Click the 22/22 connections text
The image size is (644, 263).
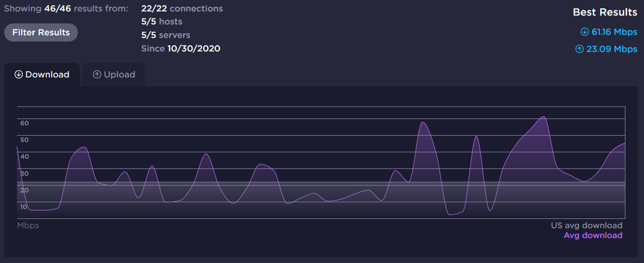point(182,9)
